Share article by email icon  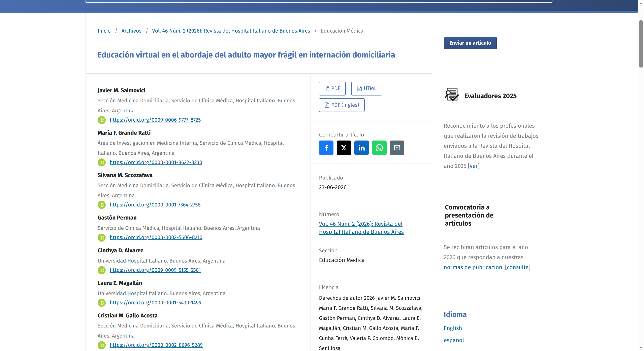pyautogui.click(x=397, y=148)
